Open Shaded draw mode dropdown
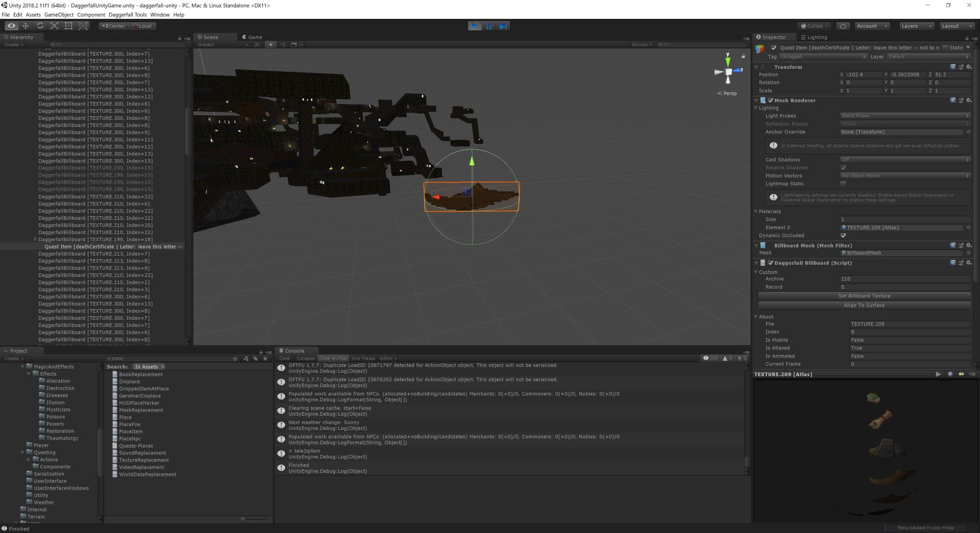Viewport: 980px width, 533px height. (223, 45)
